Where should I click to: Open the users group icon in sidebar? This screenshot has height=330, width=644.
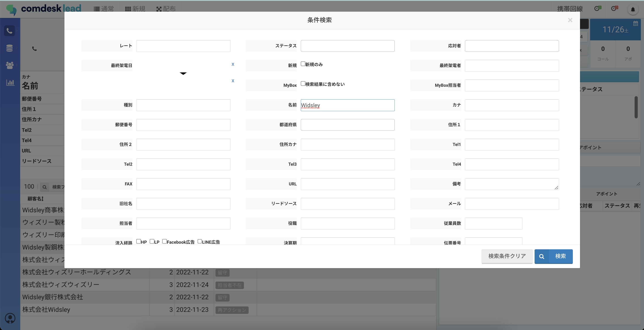(x=9, y=65)
